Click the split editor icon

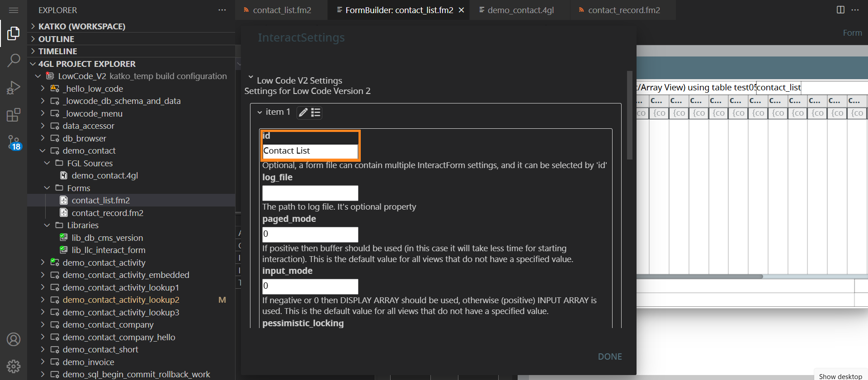840,10
